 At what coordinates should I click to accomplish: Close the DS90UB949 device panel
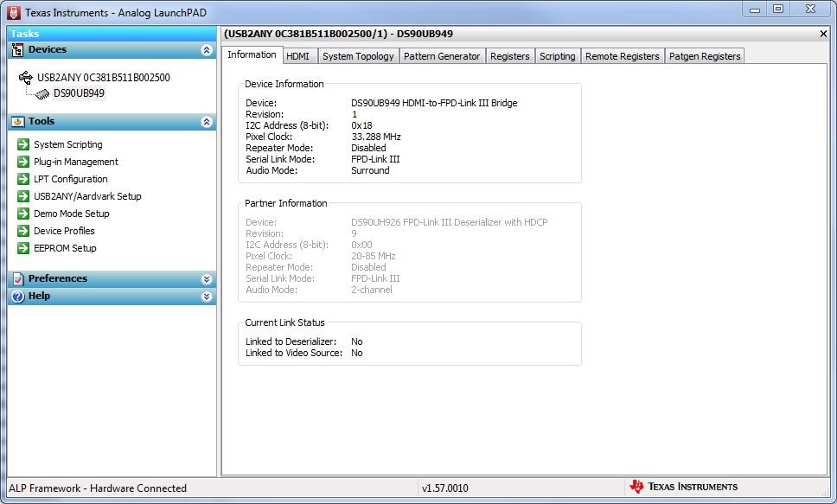[823, 34]
